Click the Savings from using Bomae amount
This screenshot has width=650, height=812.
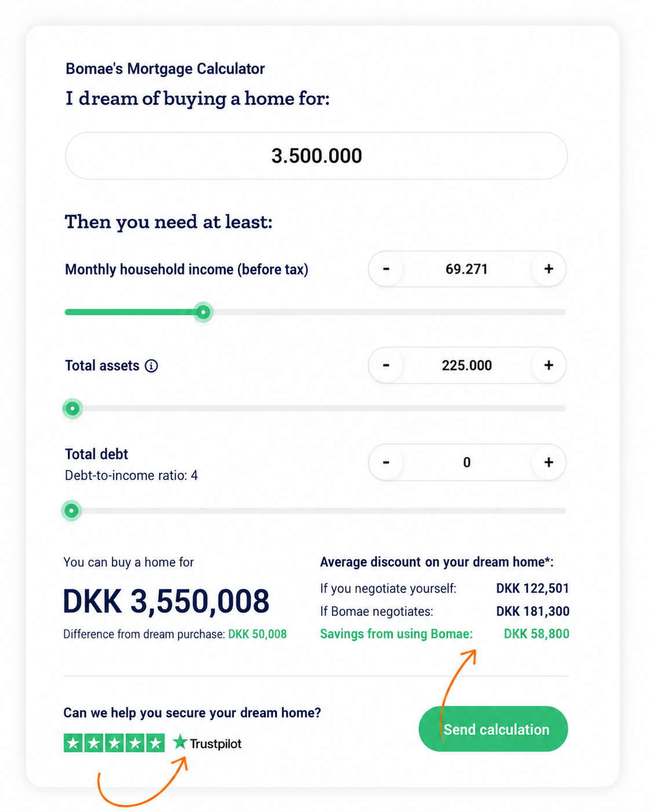pos(536,634)
